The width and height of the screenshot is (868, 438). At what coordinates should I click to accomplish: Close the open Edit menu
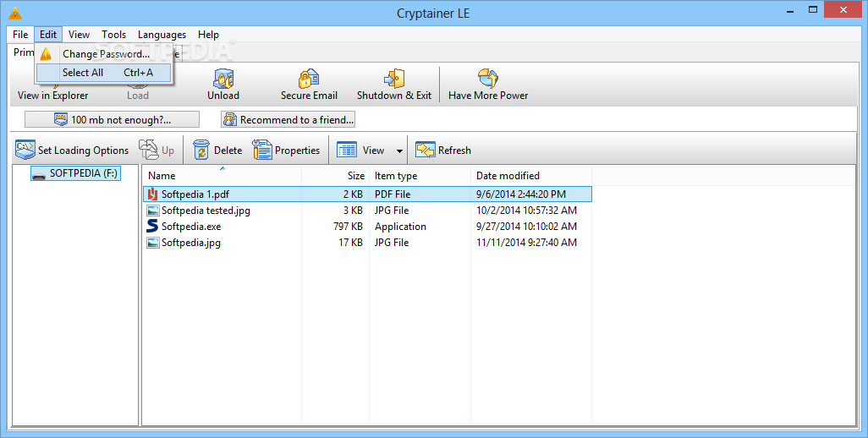48,35
